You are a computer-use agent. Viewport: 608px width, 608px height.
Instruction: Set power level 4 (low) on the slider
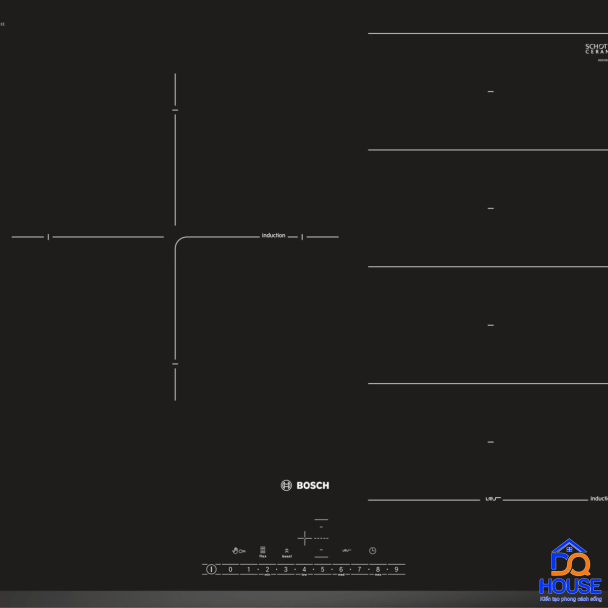(304, 570)
